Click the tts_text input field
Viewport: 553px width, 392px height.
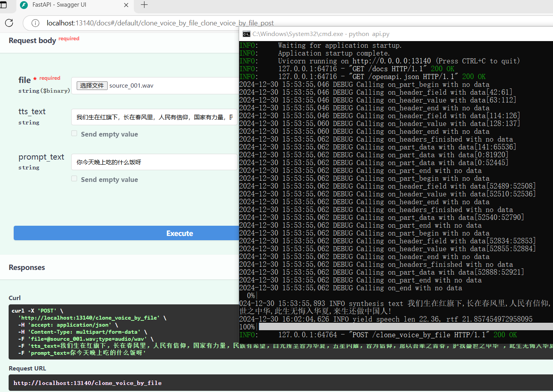click(154, 117)
